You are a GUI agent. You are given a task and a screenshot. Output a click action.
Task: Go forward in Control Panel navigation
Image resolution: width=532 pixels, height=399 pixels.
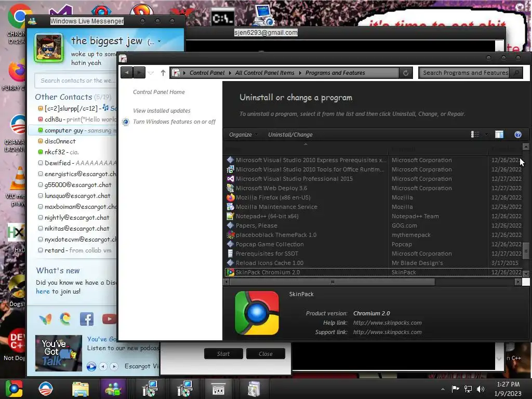point(139,73)
